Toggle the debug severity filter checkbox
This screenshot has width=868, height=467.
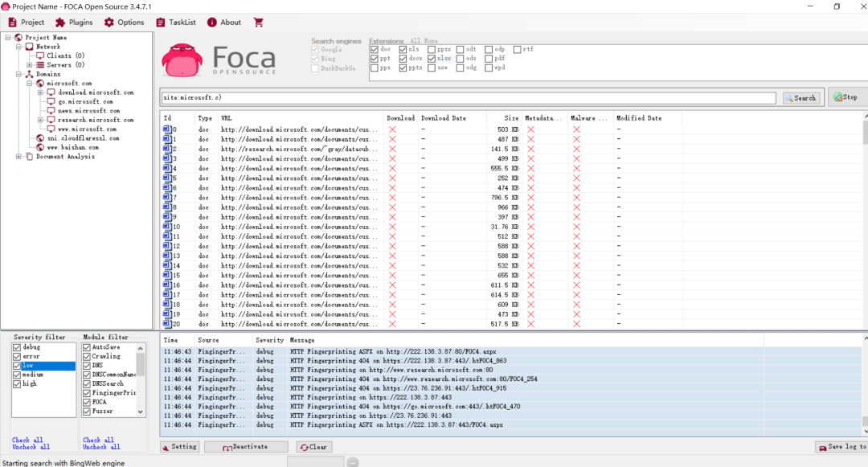click(x=17, y=347)
